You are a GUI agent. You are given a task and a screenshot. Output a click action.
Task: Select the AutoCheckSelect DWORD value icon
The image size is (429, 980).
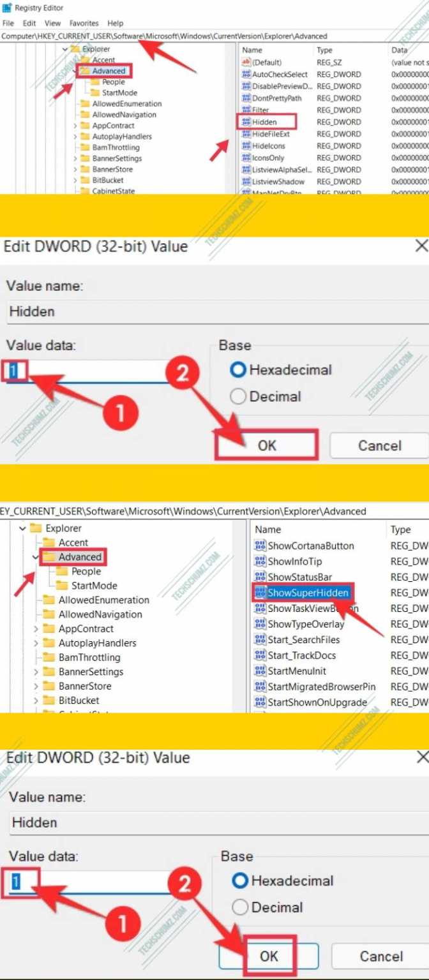coord(246,75)
